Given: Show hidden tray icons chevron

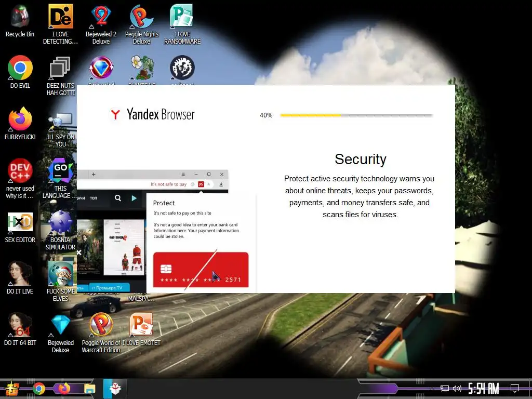Looking at the screenshot, I should pyautogui.click(x=432, y=389).
